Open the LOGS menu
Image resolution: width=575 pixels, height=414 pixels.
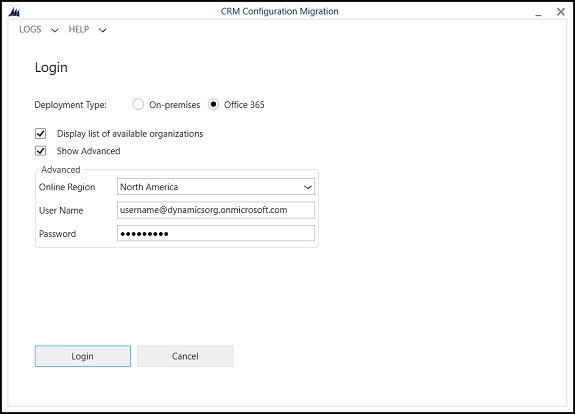click(x=30, y=29)
